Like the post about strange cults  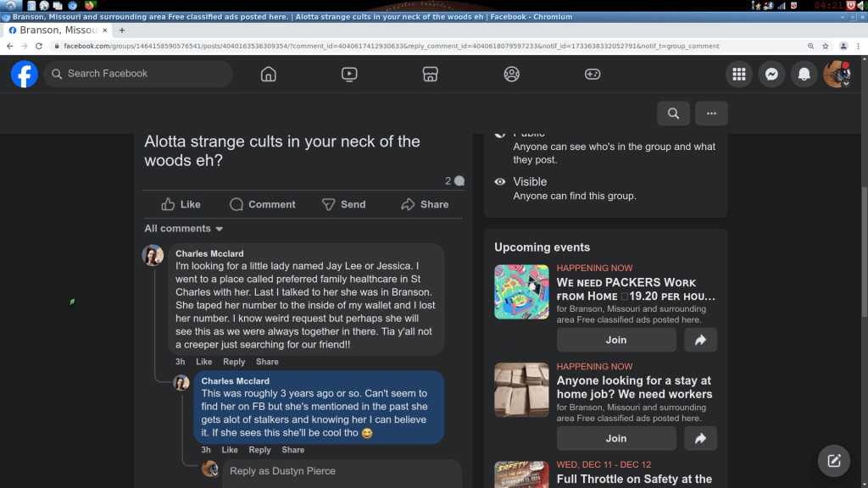181,204
